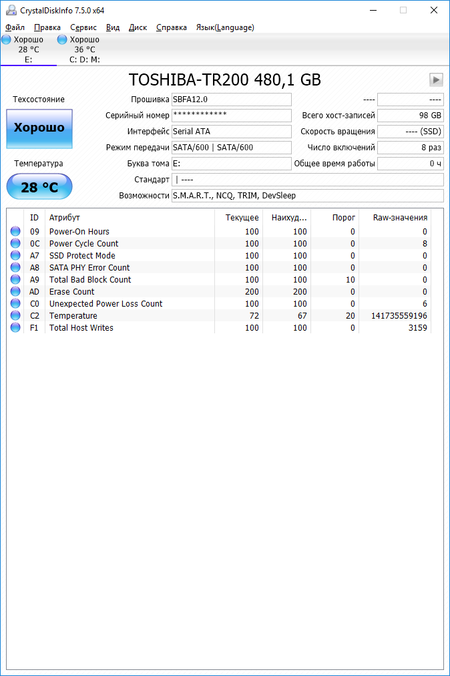450x676 pixels.
Task: Click the TOSHIBA-TR200 480,1 GB title
Action: [225, 80]
